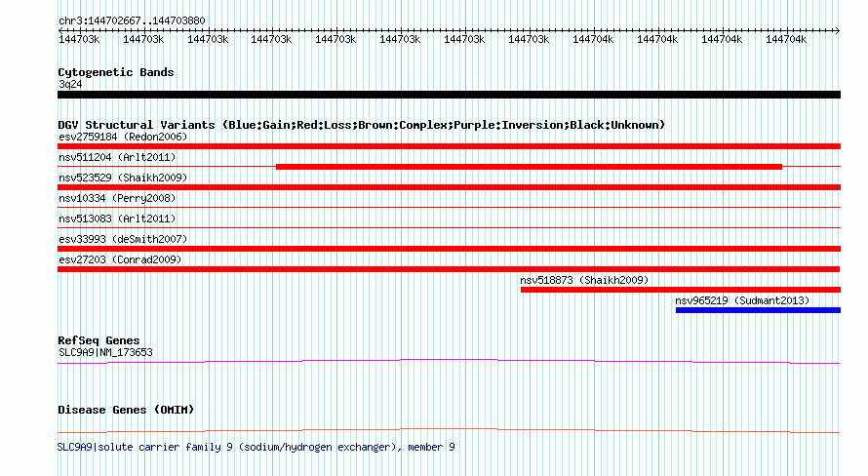Image resolution: width=868 pixels, height=476 pixels.
Task: Click the RefSeq Genes track heading
Action: coord(99,340)
